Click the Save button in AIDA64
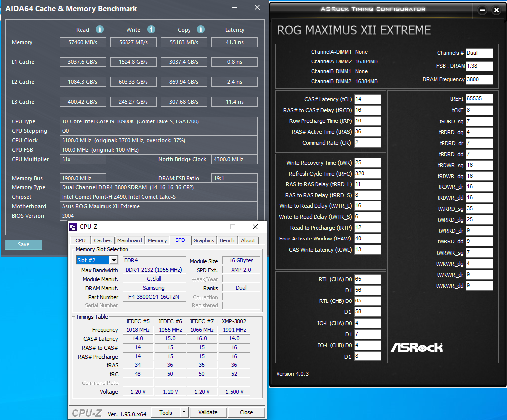This screenshot has width=507, height=420. (x=24, y=244)
